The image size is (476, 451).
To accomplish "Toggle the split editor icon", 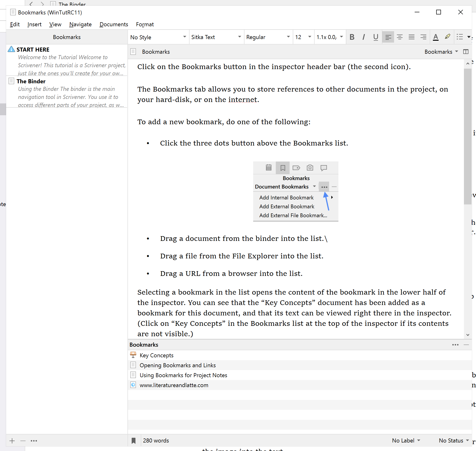I will click(466, 52).
